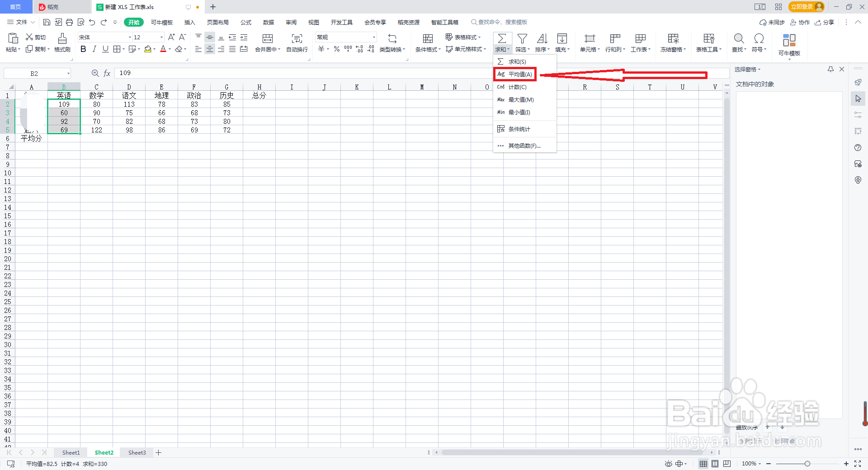Open the 公式 ribbon tab
Image resolution: width=868 pixels, height=470 pixels.
(x=246, y=22)
